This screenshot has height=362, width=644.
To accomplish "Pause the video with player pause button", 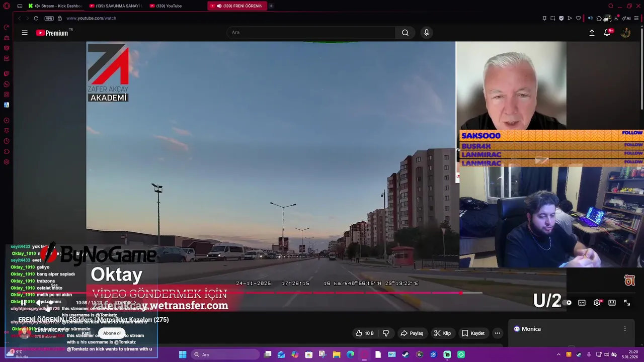I will [x=23, y=303].
